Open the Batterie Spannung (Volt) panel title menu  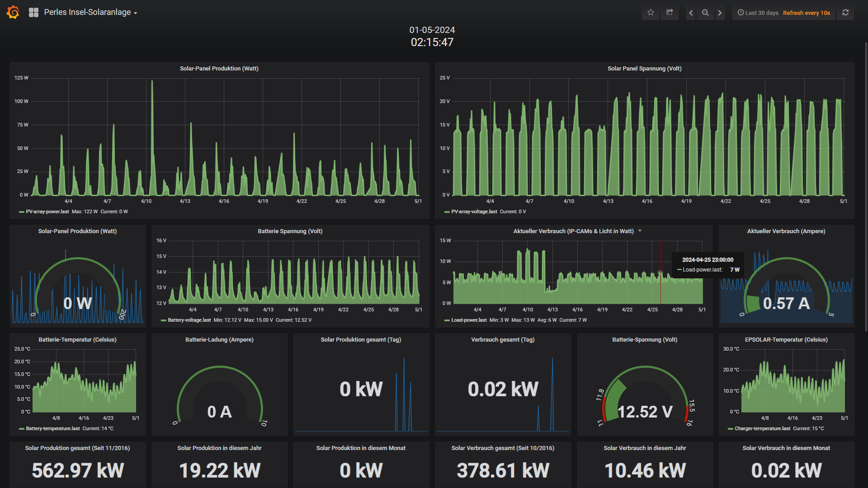(290, 231)
